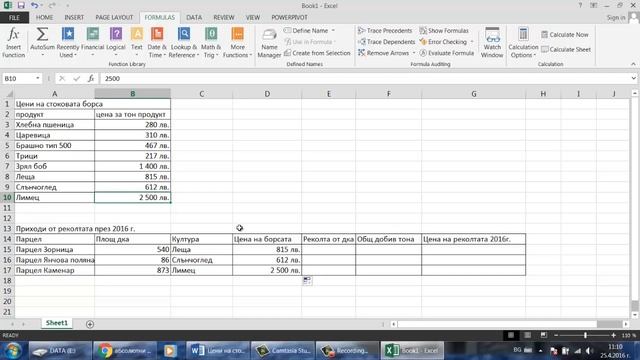Click the zoom slider handle
The image size is (640, 360).
(x=585, y=335)
